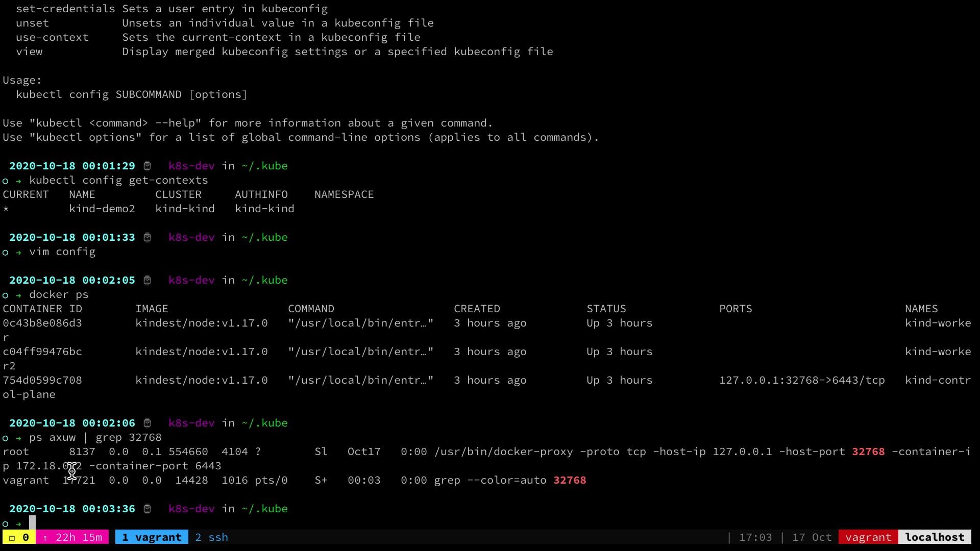
Task: Click the terminal cursor block at empty prompt
Action: [32, 522]
